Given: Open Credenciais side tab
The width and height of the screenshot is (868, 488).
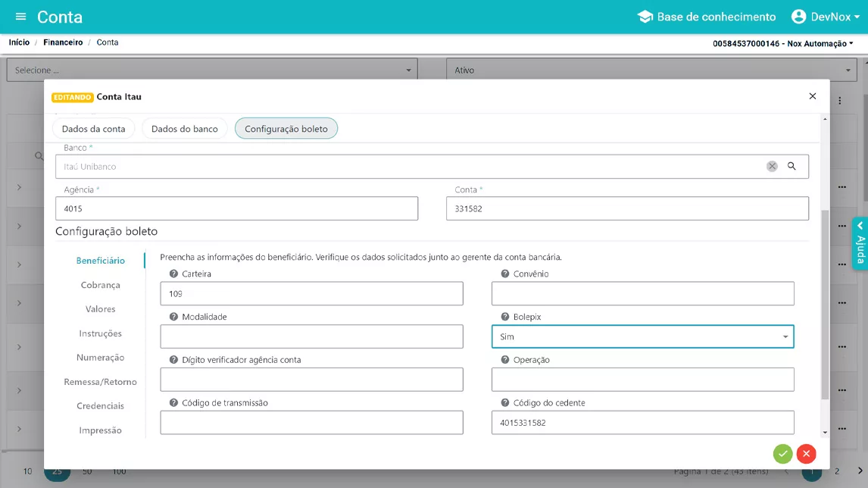Looking at the screenshot, I should 100,406.
